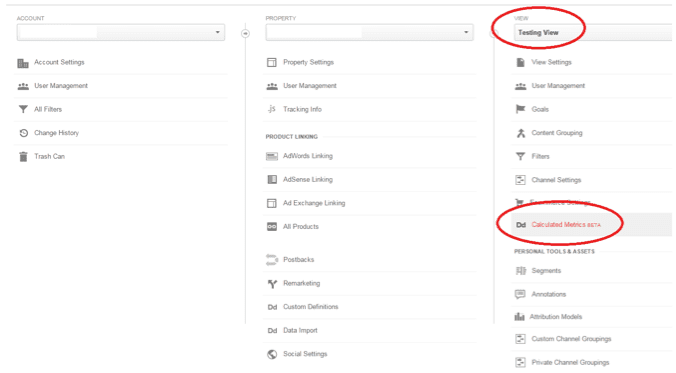Click the Attribution Models bar chart icon
Image resolution: width=676 pixels, height=373 pixels.
[520, 317]
